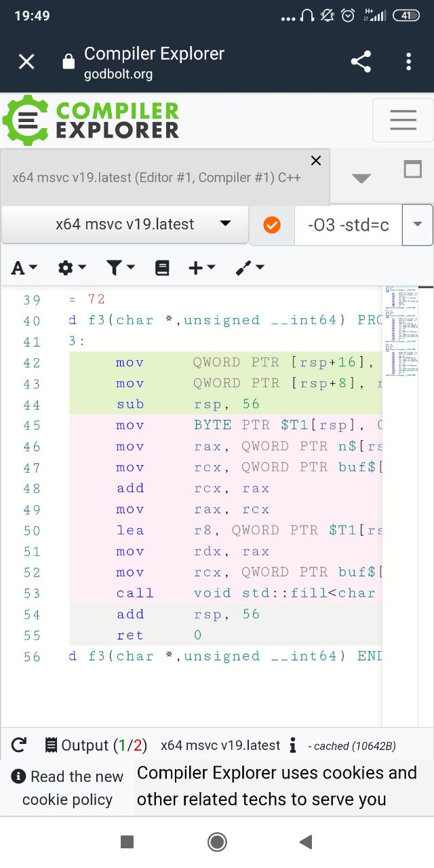Viewport: 434px width, 868px height.
Task: Open the gear output settings menu
Action: pyautogui.click(x=72, y=268)
